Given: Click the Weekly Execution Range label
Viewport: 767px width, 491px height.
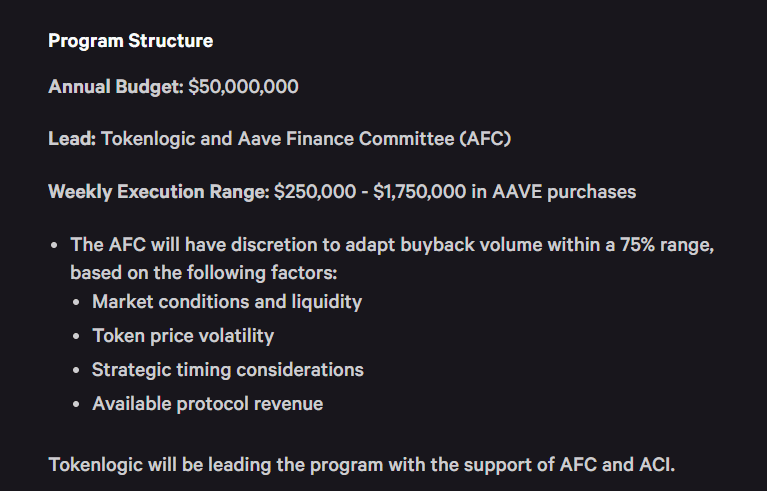Looking at the screenshot, I should pyautogui.click(x=159, y=191).
